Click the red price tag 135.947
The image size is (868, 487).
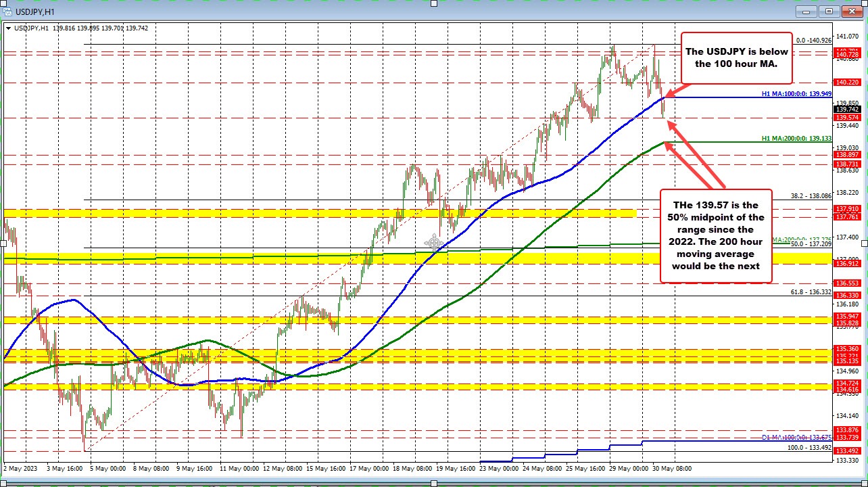[x=847, y=316]
